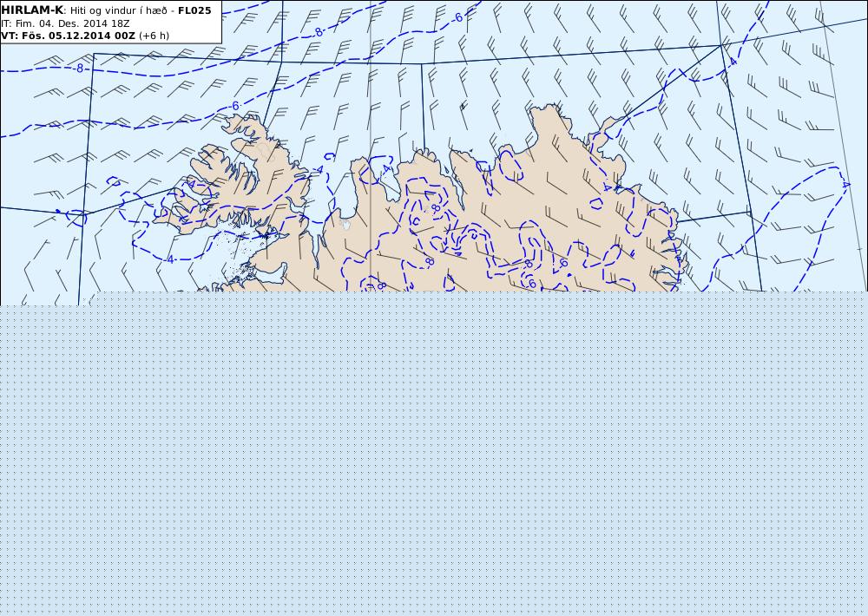
Task: Click the '(+6 h)' forecast offset text
Action: coord(154,36)
